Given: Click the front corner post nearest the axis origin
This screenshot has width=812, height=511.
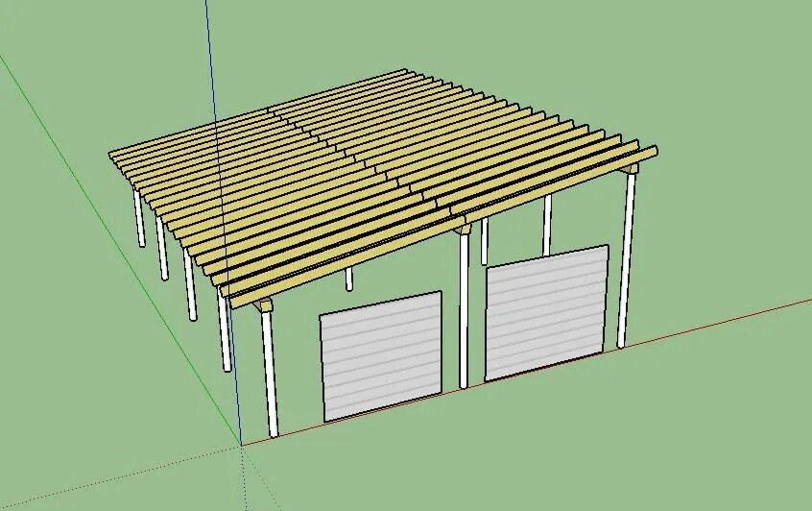Looking at the screenshot, I should pyautogui.click(x=270, y=374).
